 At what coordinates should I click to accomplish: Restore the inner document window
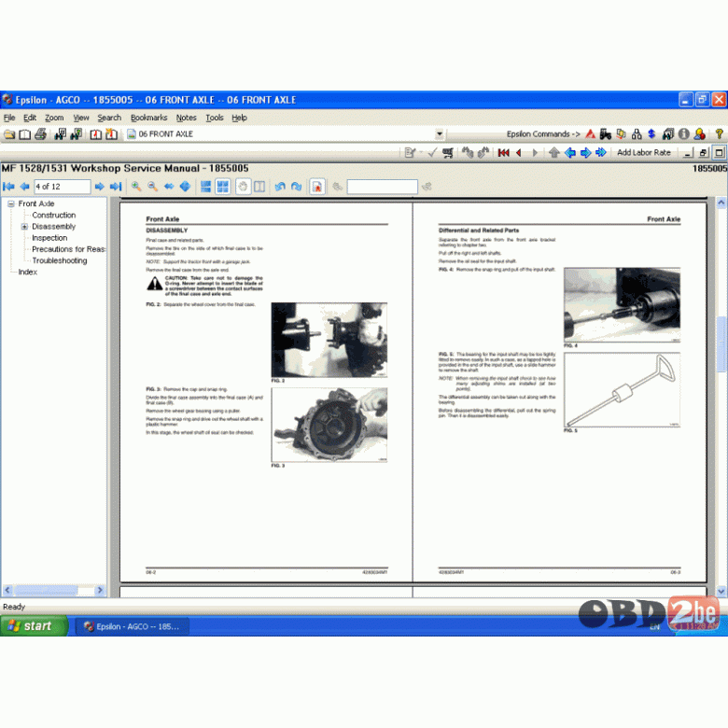(704, 153)
